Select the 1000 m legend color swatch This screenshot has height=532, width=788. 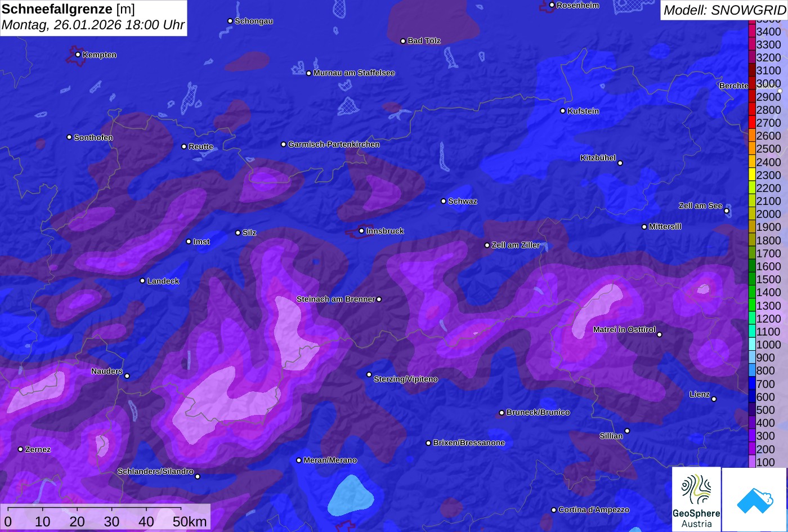pos(751,345)
